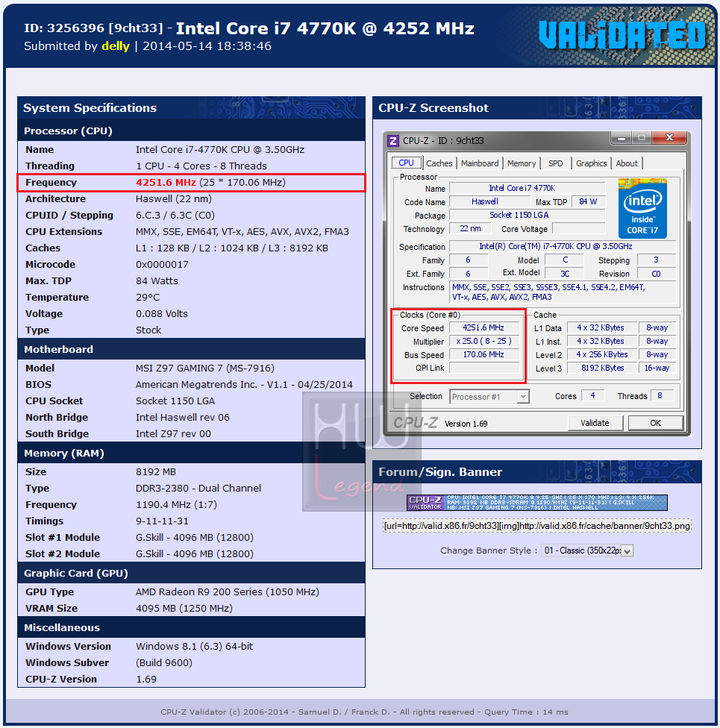The height and width of the screenshot is (728, 720).
Task: Open the About tab
Action: (627, 163)
